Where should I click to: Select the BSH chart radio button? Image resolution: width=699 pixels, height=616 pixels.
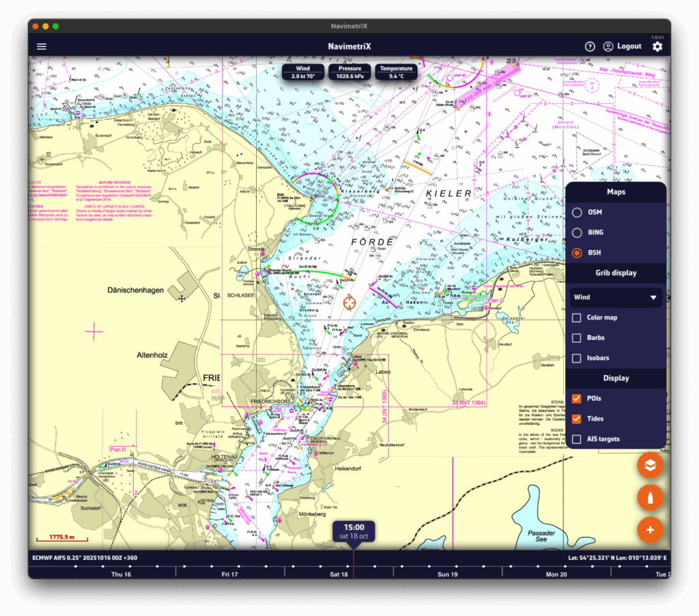pyautogui.click(x=577, y=253)
